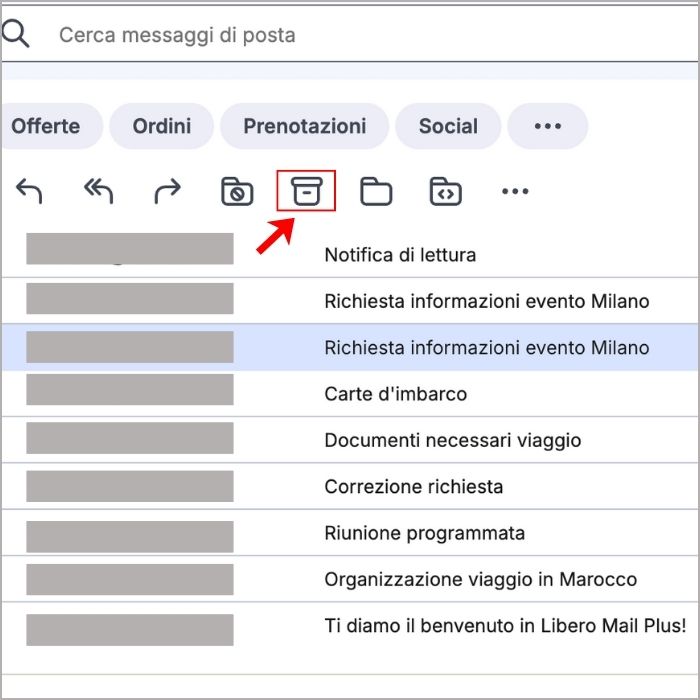Forward the selected message
Viewport: 700px width, 700px height.
click(168, 191)
